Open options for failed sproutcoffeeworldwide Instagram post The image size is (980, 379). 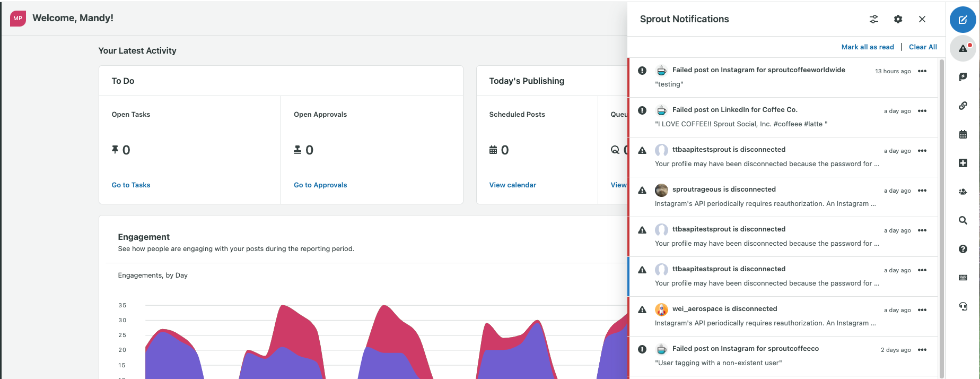[922, 71]
